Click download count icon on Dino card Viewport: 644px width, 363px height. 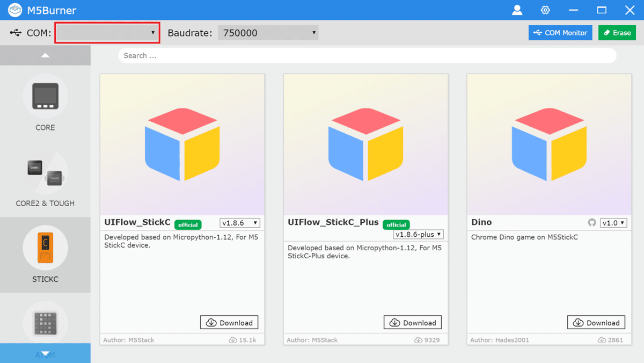602,340
